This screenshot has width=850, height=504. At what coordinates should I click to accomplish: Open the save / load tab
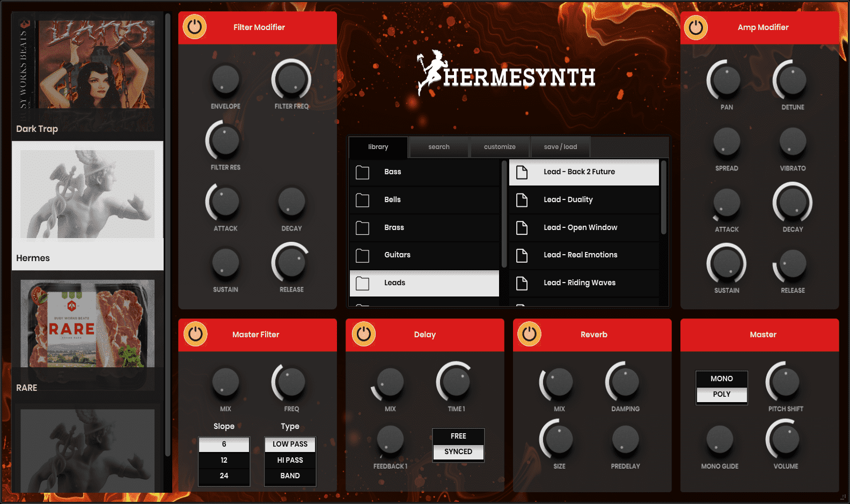(x=560, y=147)
